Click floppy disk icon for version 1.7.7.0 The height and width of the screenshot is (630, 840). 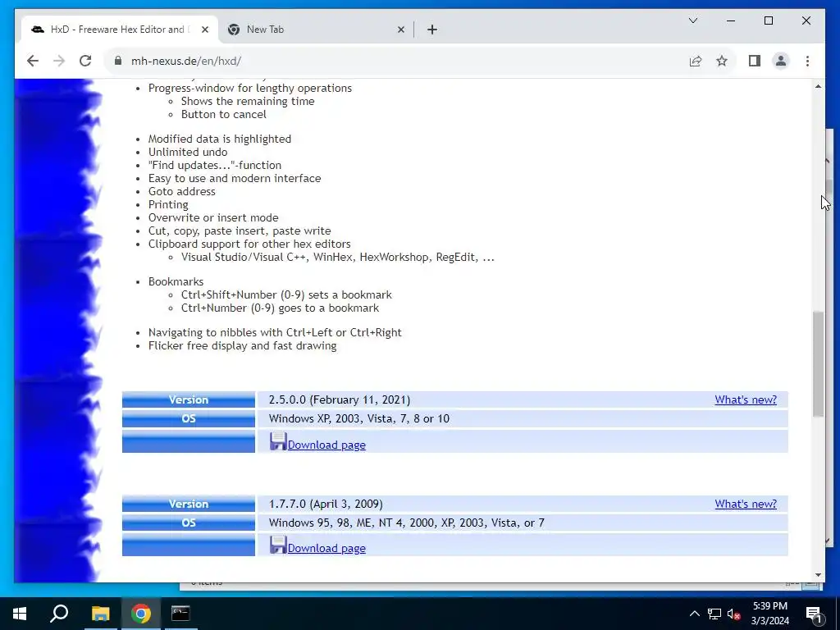pyautogui.click(x=278, y=545)
